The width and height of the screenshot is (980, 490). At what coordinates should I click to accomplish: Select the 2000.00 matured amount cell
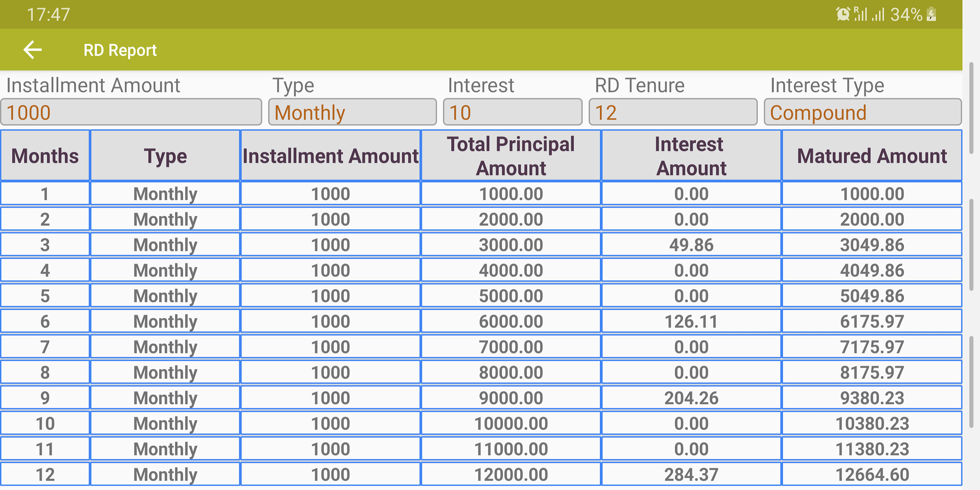[872, 219]
